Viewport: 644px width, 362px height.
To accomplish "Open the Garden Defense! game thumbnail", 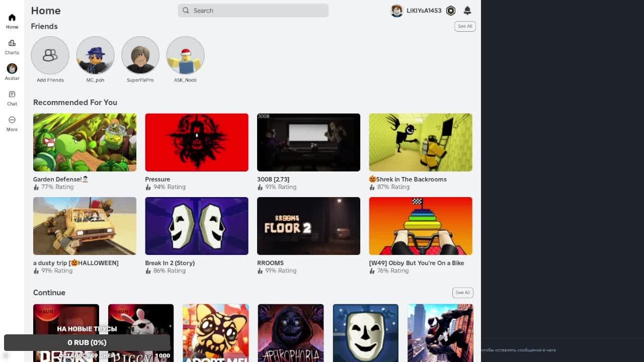I will pyautogui.click(x=85, y=142).
